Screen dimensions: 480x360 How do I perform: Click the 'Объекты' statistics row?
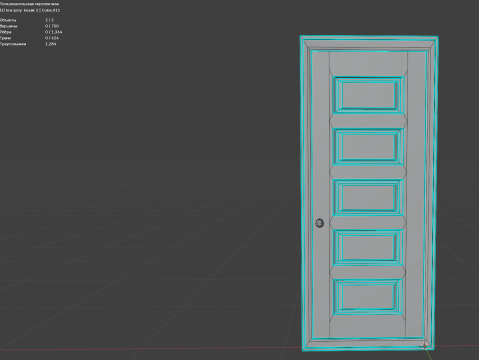pos(27,20)
